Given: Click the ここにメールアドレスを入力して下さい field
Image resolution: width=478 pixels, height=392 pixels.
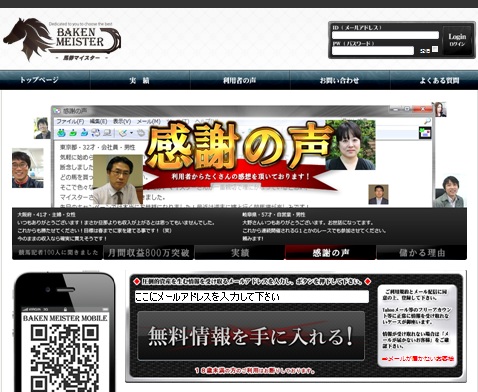Looking at the screenshot, I should pyautogui.click(x=252, y=297).
